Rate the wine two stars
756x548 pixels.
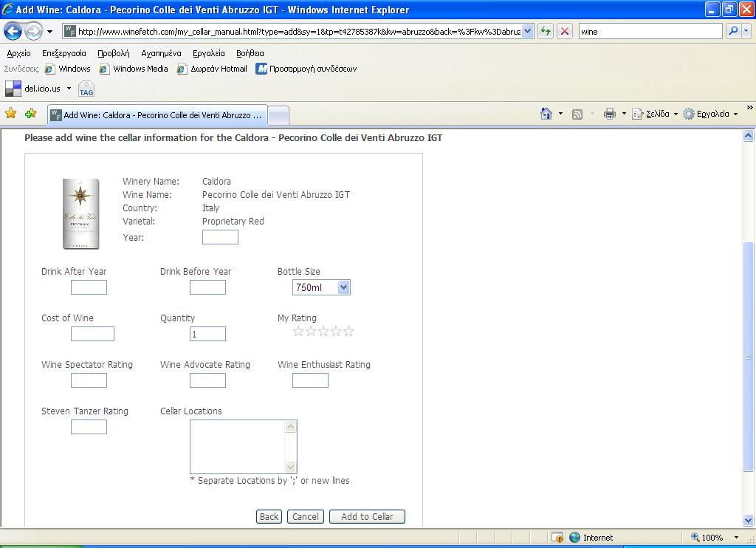coord(311,331)
